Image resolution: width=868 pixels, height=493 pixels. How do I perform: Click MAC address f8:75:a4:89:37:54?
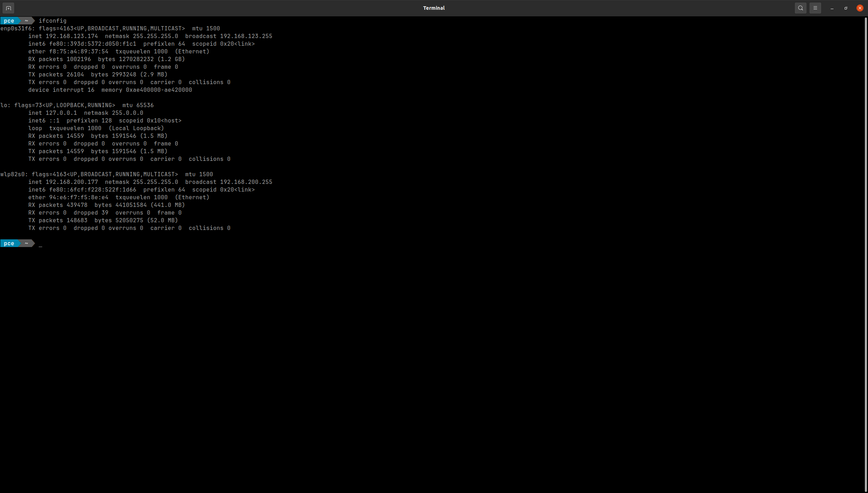point(79,52)
